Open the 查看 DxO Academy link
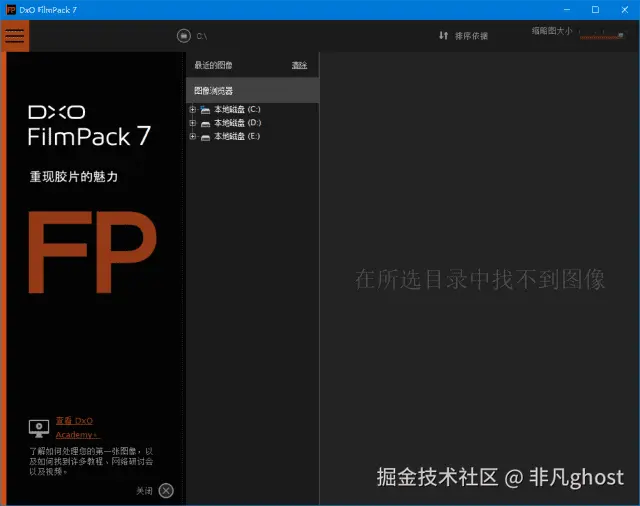Viewport: 640px width, 506px height. point(77,428)
